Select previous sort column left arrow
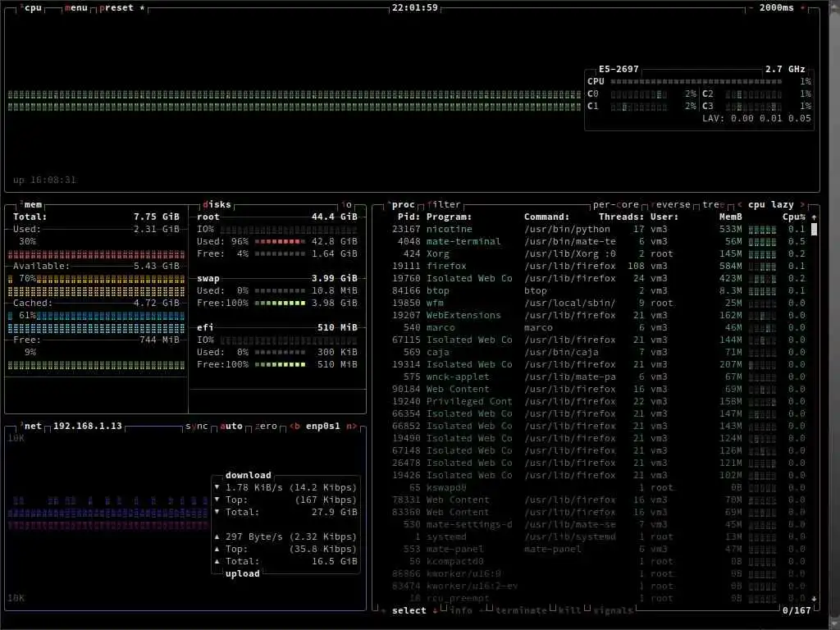Image resolution: width=840 pixels, height=630 pixels. pyautogui.click(x=740, y=204)
